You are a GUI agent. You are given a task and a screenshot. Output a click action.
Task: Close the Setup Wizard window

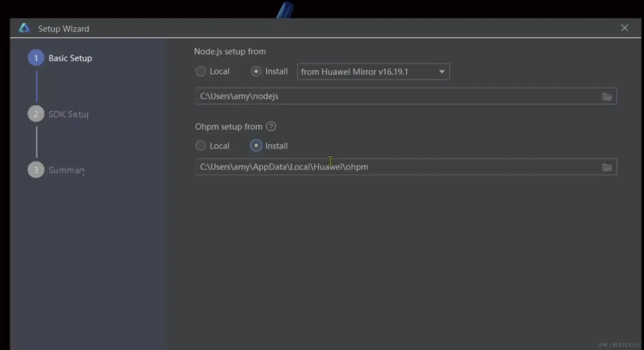coord(624,28)
